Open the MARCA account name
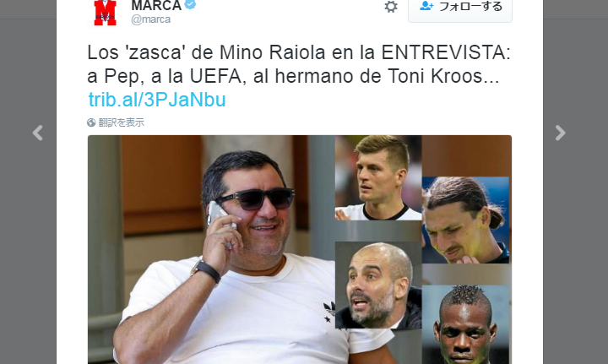 click(x=156, y=5)
